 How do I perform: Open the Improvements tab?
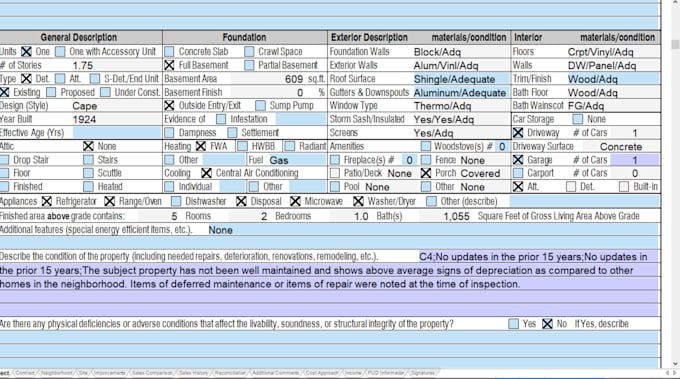point(110,373)
